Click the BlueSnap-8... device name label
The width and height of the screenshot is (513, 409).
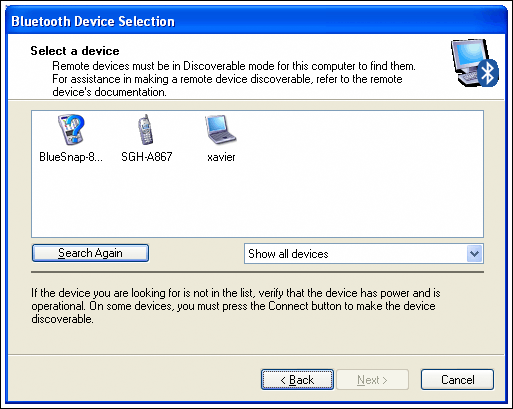click(x=71, y=157)
